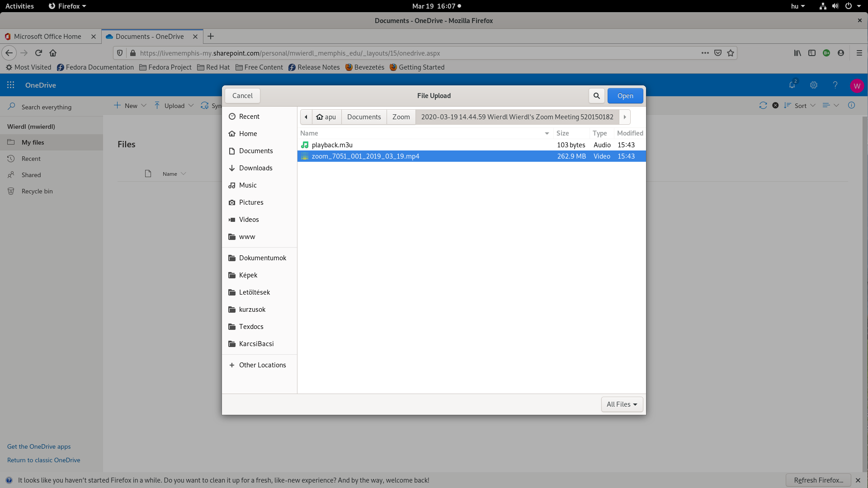Sort files by Size column

click(571, 133)
